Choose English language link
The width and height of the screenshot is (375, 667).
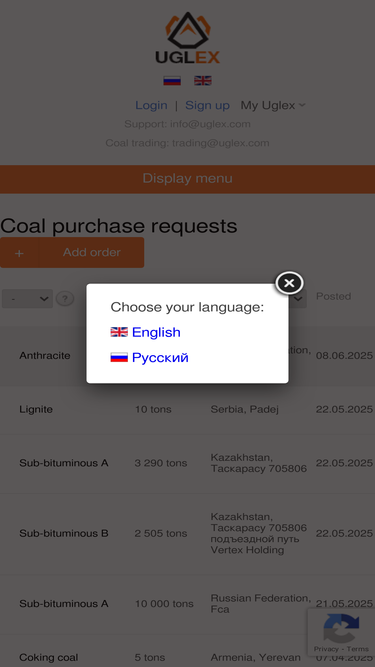tap(156, 332)
